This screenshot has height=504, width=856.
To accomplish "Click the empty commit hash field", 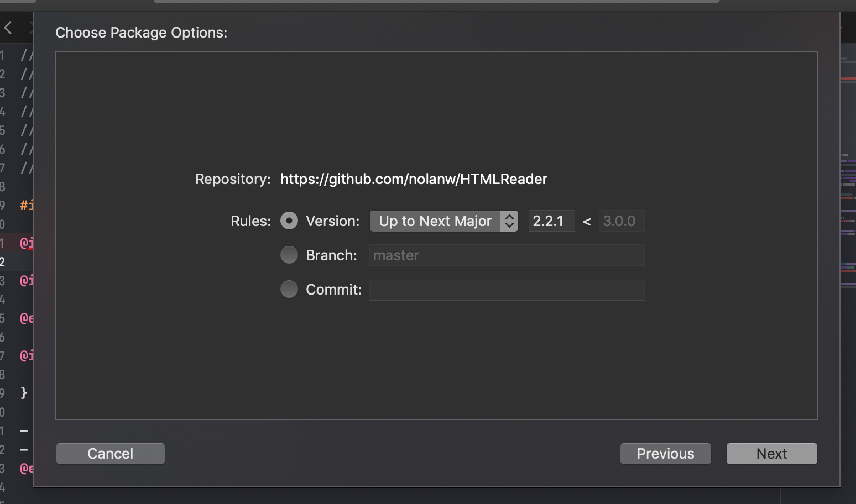I will pyautogui.click(x=506, y=289).
